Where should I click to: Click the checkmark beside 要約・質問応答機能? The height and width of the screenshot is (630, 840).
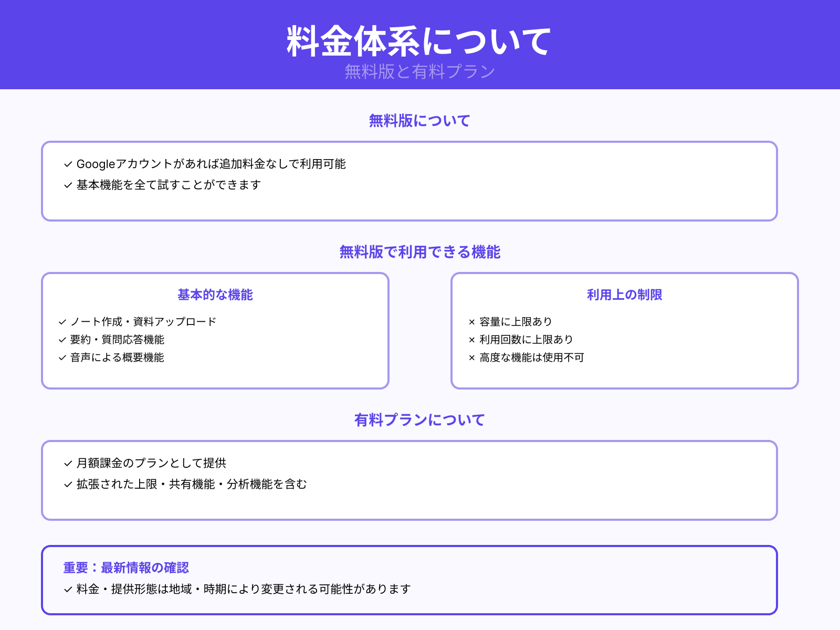coord(61,340)
